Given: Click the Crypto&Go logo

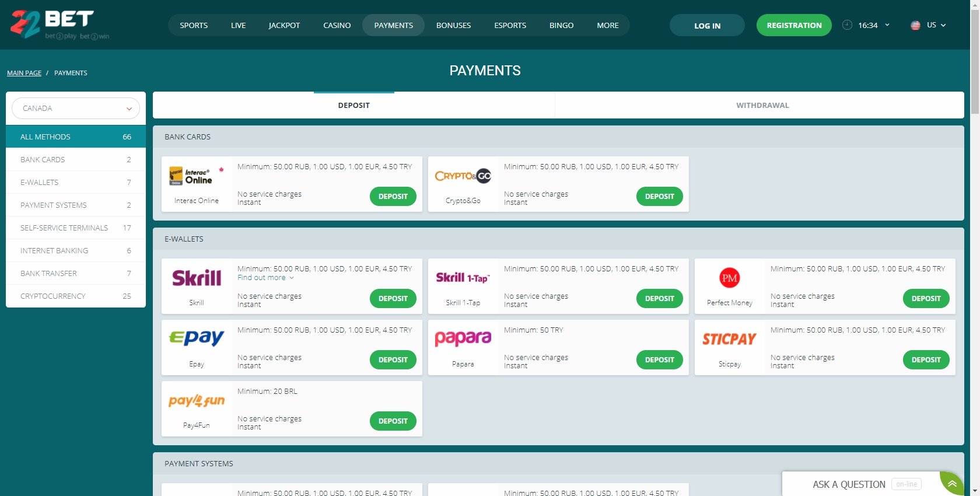Looking at the screenshot, I should pyautogui.click(x=463, y=176).
